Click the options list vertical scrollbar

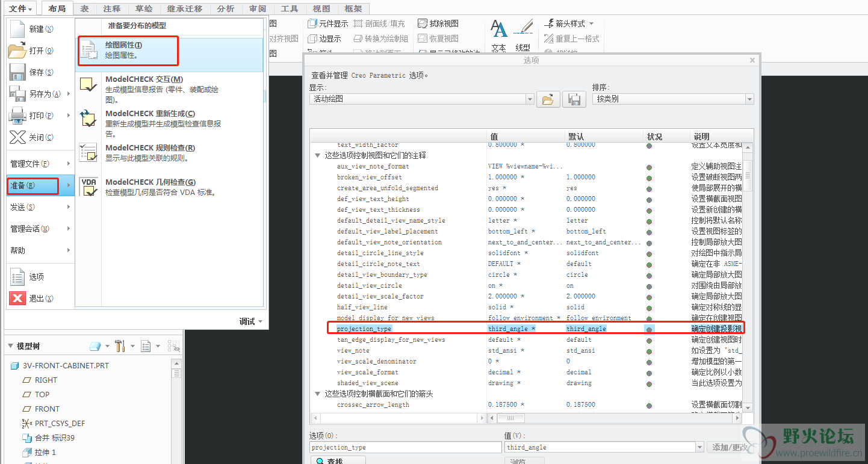click(x=748, y=176)
